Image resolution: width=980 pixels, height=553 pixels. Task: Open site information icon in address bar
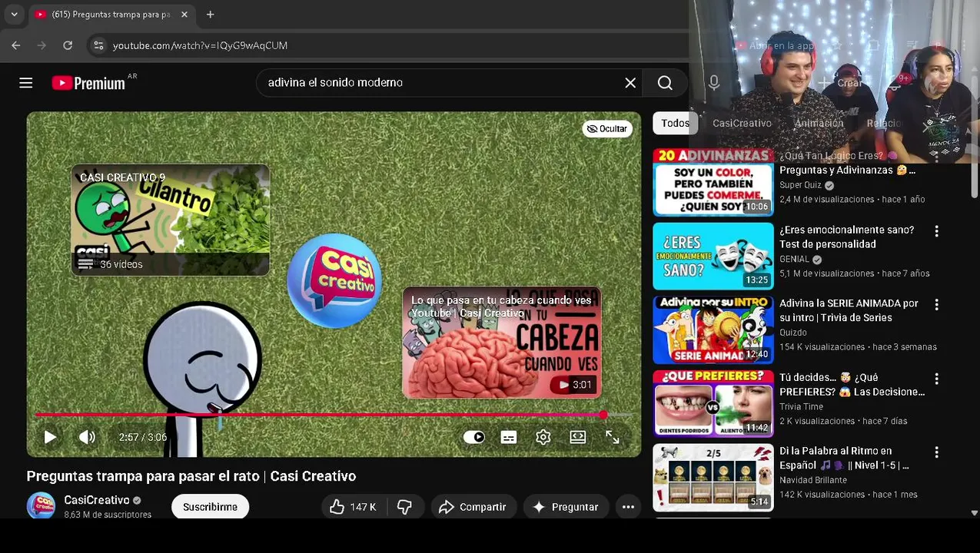point(98,45)
